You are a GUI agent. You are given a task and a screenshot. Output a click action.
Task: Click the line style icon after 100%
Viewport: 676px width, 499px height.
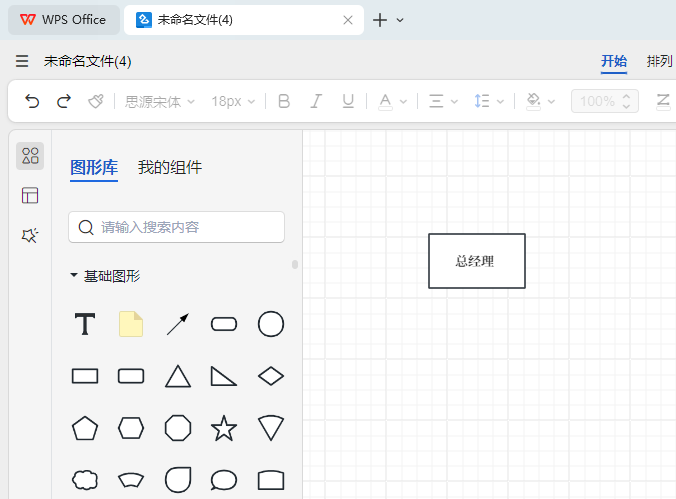click(x=663, y=102)
